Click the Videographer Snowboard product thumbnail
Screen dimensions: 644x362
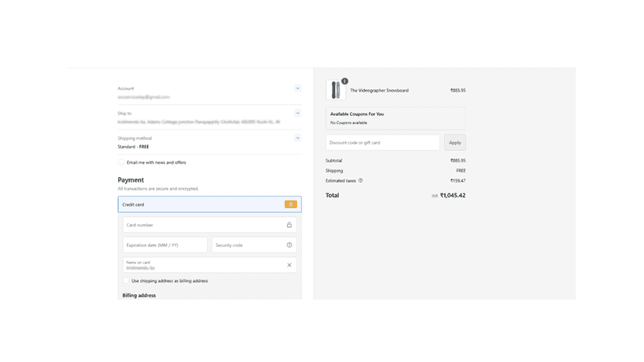336,90
